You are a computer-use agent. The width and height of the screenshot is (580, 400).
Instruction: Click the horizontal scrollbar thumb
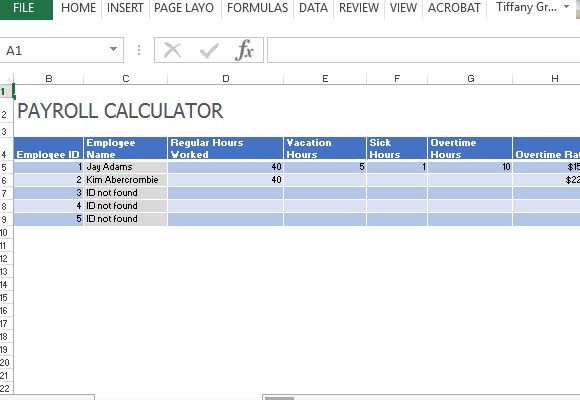[x=280, y=398]
